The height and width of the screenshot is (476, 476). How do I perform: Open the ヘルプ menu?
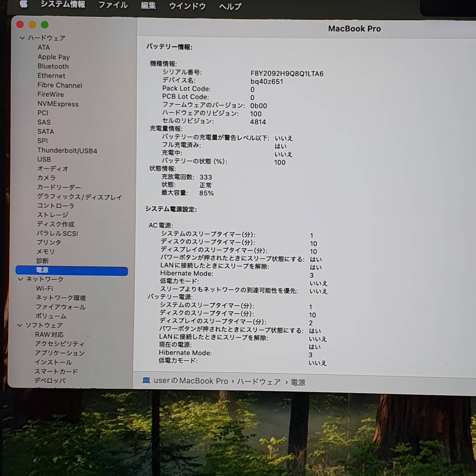pyautogui.click(x=230, y=6)
